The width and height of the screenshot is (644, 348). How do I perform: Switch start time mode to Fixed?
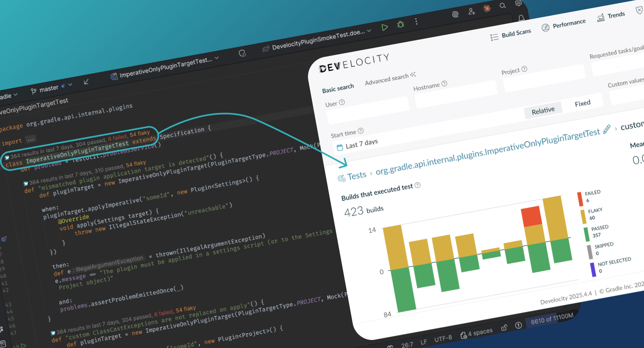(x=582, y=103)
